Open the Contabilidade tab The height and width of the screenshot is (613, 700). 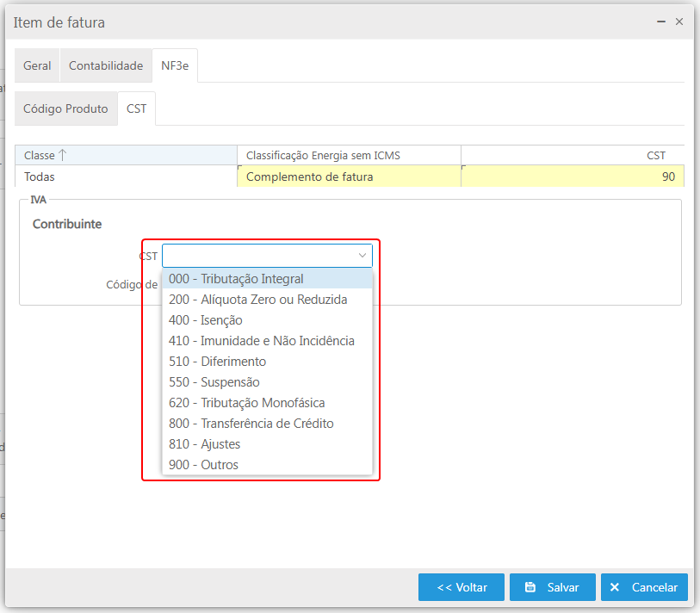pos(106,65)
